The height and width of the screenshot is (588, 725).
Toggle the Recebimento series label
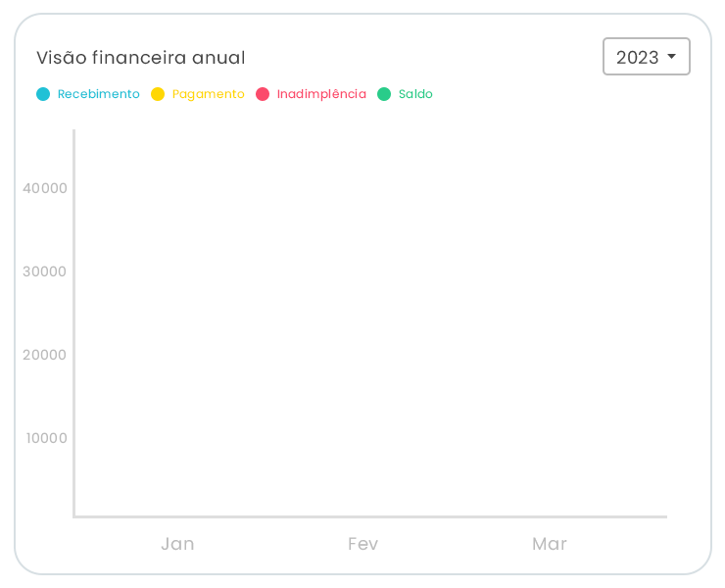(99, 94)
